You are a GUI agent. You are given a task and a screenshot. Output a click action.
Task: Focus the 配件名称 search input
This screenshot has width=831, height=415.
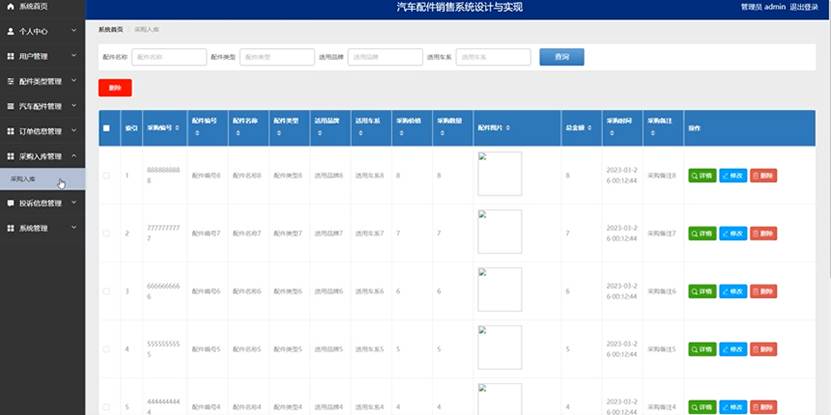tap(169, 57)
